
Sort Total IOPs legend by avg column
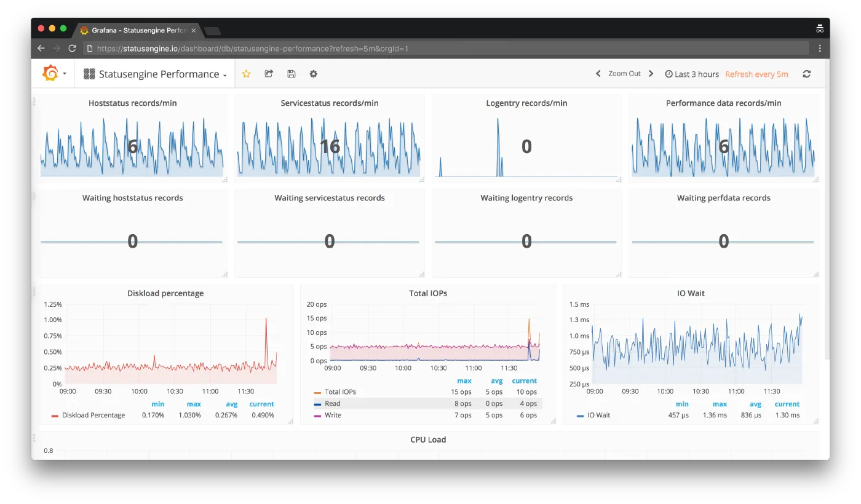click(x=496, y=380)
